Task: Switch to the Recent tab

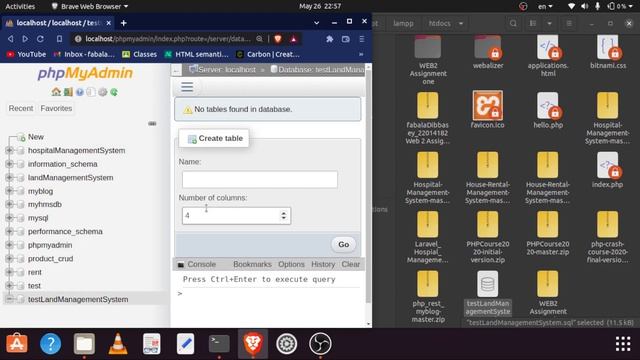Action: click(x=21, y=108)
